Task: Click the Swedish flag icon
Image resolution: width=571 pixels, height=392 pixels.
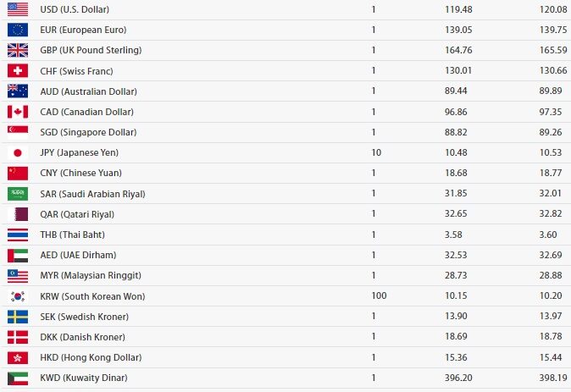Action: 18,317
